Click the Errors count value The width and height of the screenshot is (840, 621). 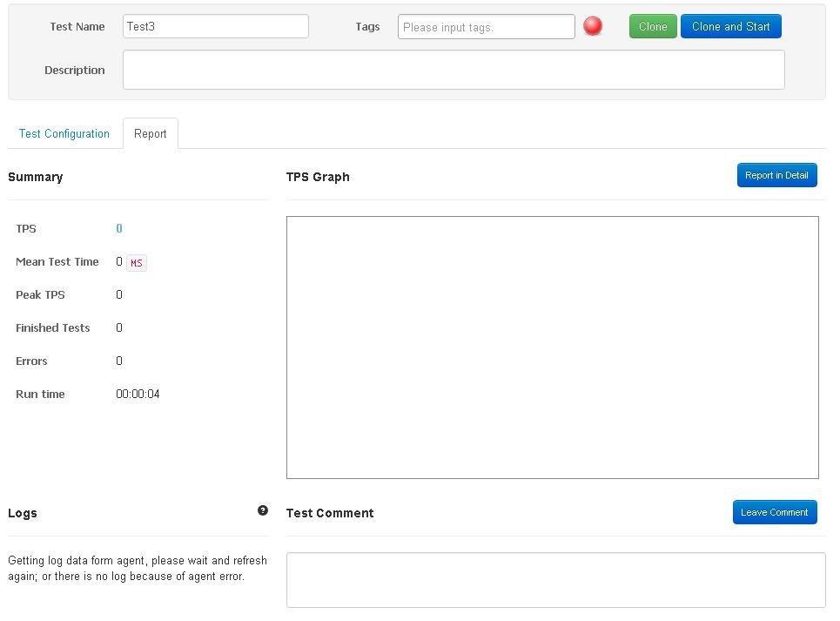119,361
